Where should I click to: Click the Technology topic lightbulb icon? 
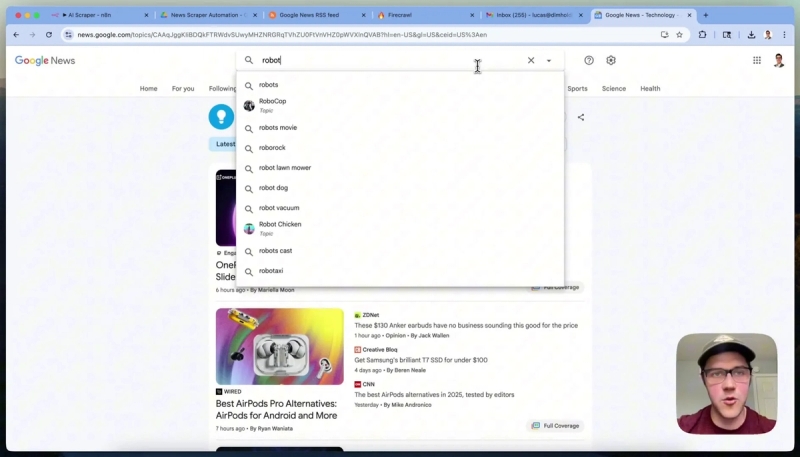(x=221, y=117)
